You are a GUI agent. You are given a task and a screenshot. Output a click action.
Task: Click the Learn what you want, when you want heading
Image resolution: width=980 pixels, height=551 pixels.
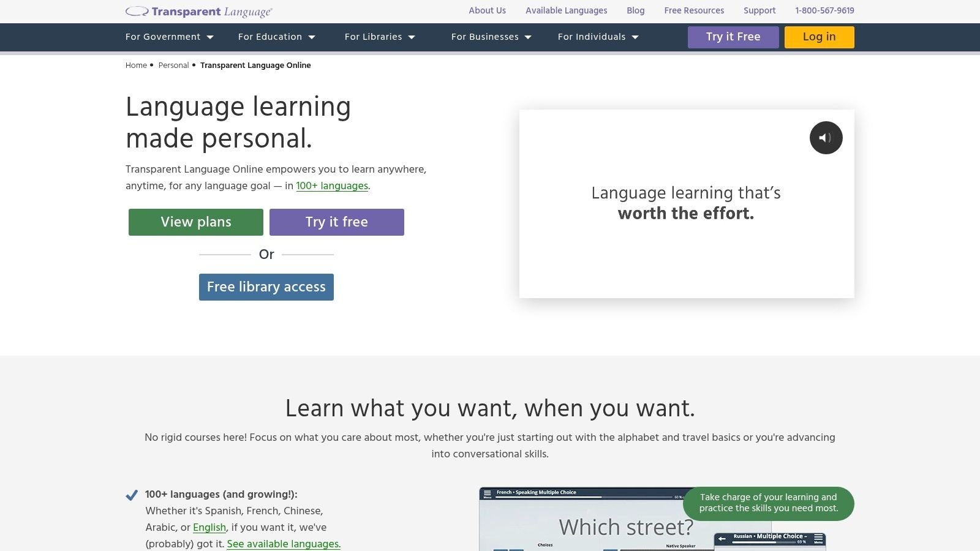pyautogui.click(x=490, y=408)
